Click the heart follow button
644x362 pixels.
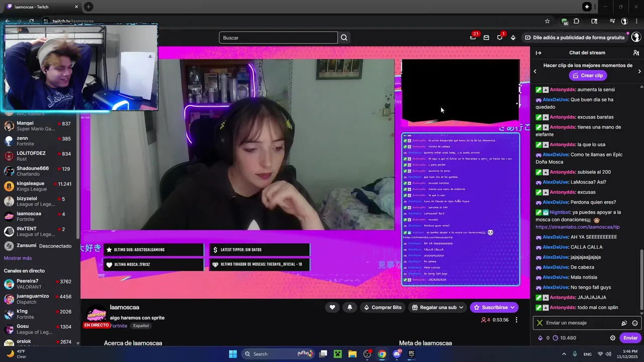point(332,307)
